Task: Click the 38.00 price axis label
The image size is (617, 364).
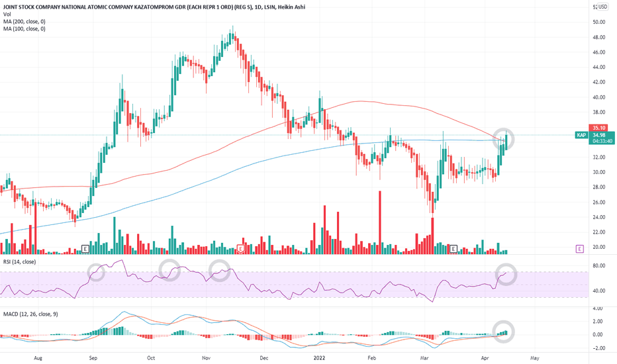Action: coord(599,112)
